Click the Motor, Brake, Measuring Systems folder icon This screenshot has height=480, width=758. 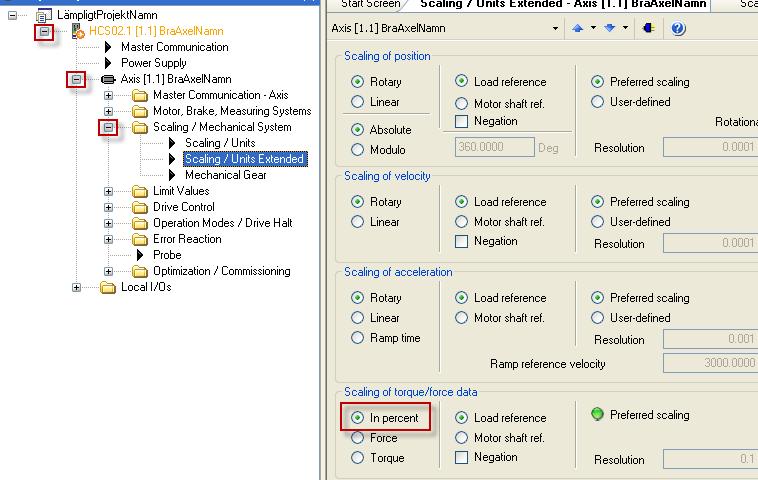[140, 112]
